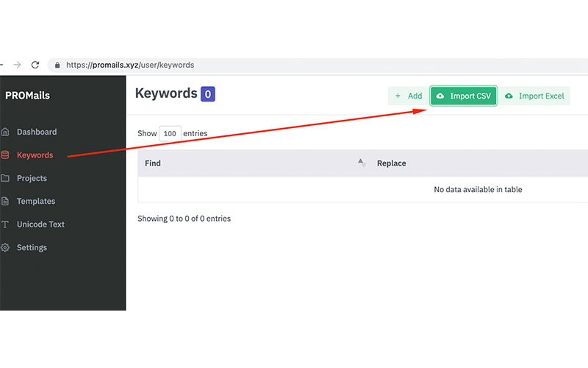
Task: Open Projects in the sidebar
Action: (x=32, y=178)
